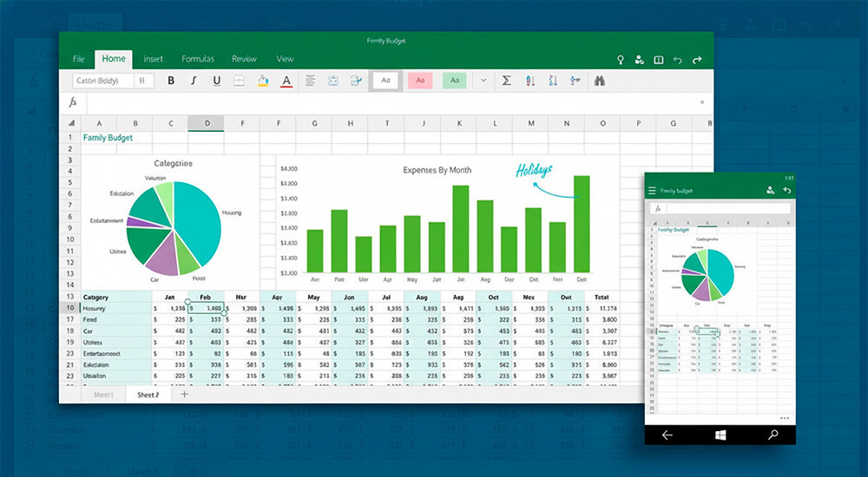Click the lightbulb Tell Me icon

pyautogui.click(x=621, y=60)
